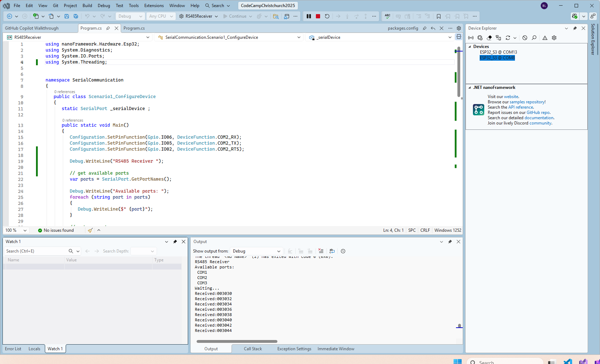600x364 pixels.
Task: Stop debugging with the red square button
Action: click(x=318, y=16)
